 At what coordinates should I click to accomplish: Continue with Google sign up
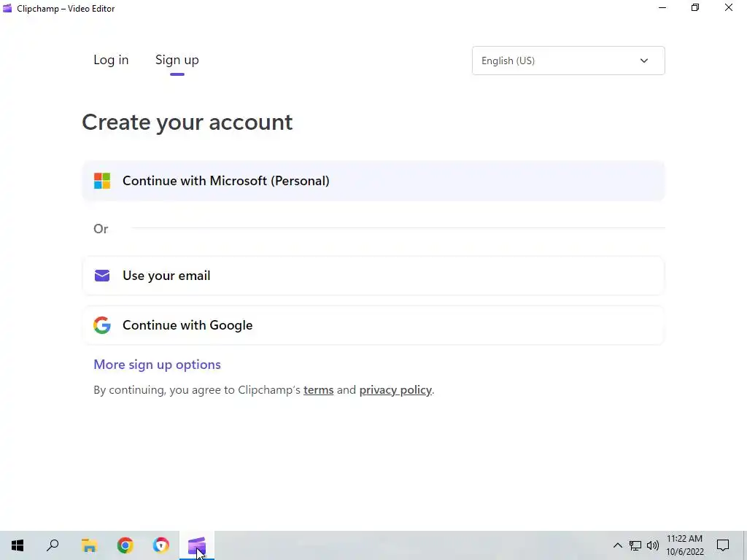pyautogui.click(x=373, y=325)
